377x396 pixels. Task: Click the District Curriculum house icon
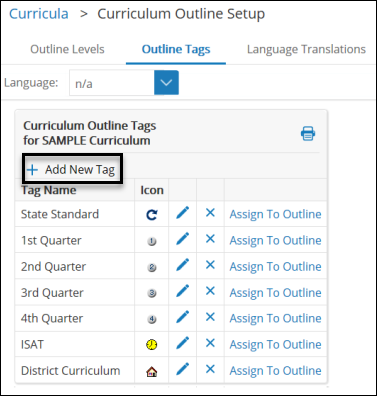tap(152, 371)
